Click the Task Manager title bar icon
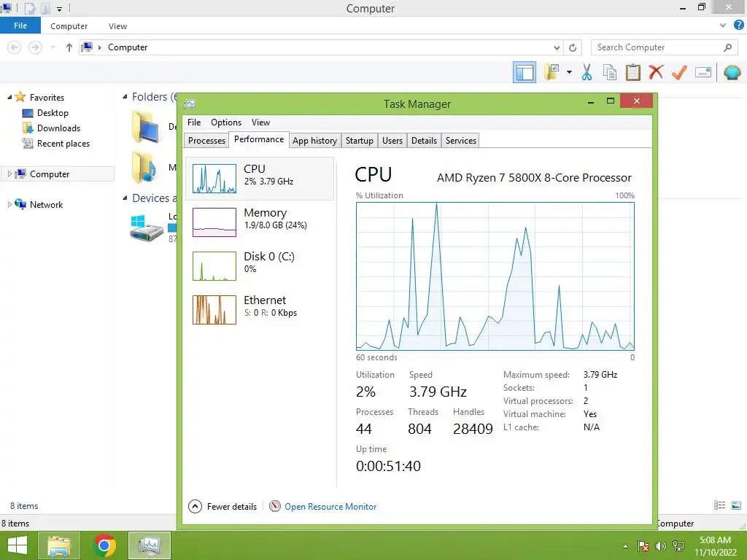The width and height of the screenshot is (747, 560). (x=190, y=104)
